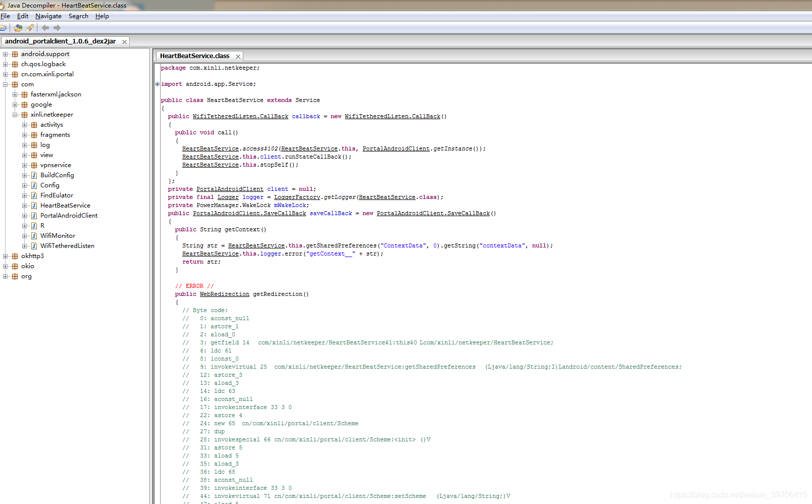Image resolution: width=812 pixels, height=504 pixels.
Task: Follow the Logger type link
Action: (228, 197)
